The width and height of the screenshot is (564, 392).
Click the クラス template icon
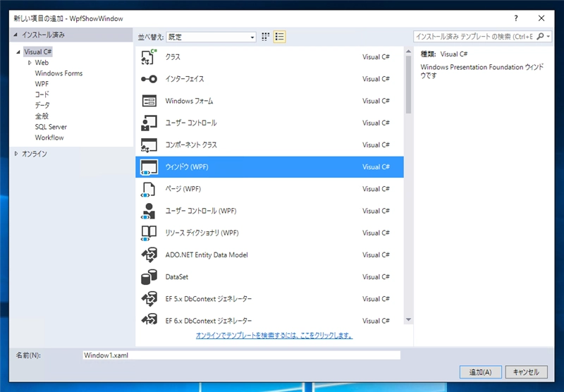click(149, 57)
